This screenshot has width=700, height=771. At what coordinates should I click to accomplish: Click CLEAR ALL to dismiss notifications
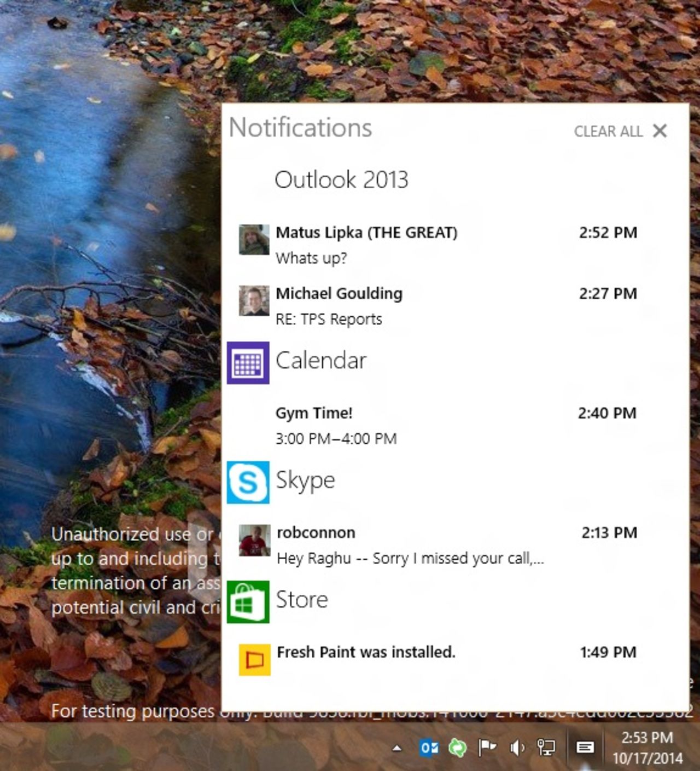pos(608,131)
